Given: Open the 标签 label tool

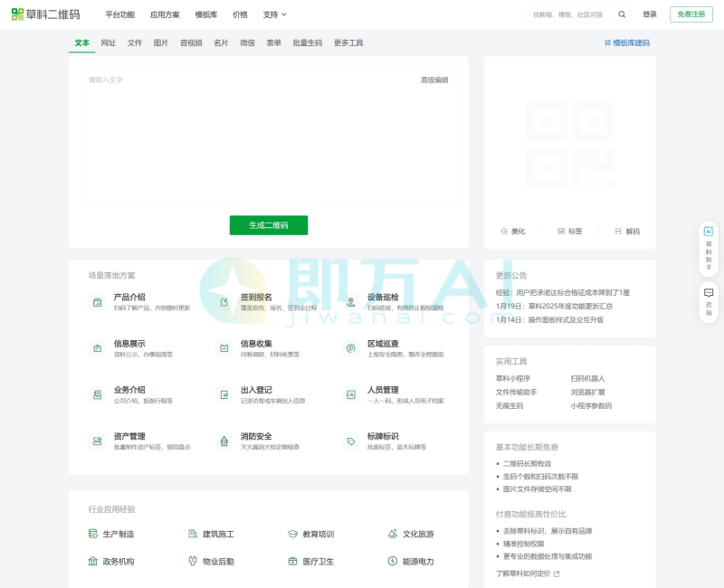Looking at the screenshot, I should click(x=570, y=232).
